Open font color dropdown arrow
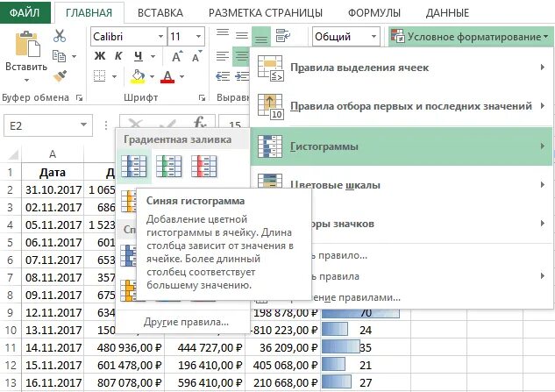 click(x=181, y=76)
